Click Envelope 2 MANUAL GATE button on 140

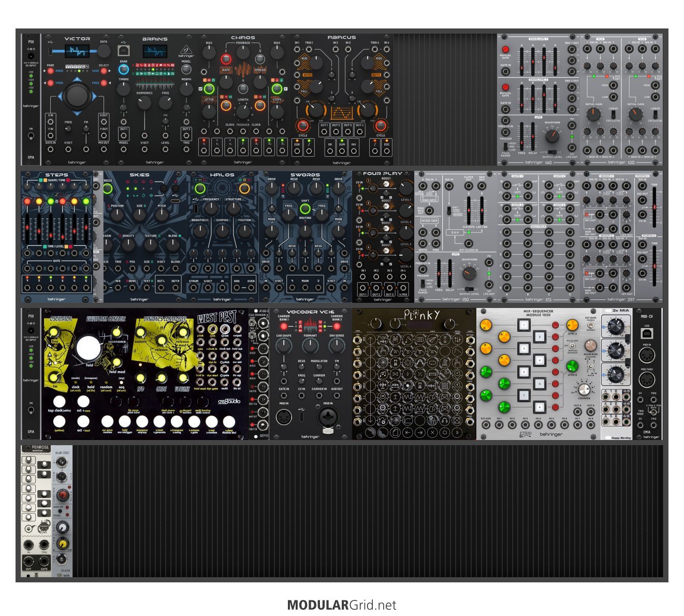(505, 87)
